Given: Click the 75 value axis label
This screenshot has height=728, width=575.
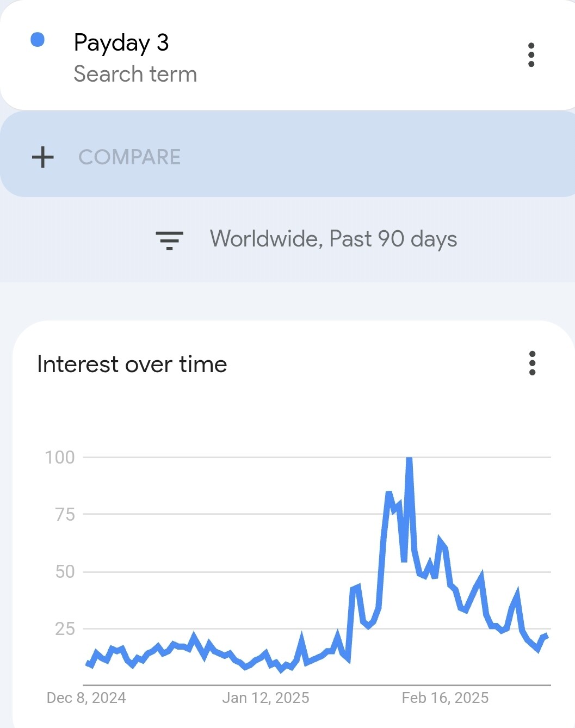Looking at the screenshot, I should click(x=65, y=514).
